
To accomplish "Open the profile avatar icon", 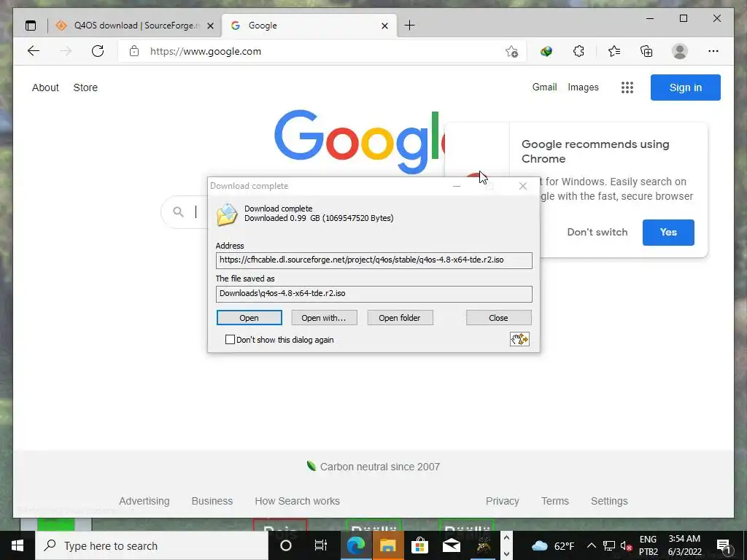I will [680, 51].
